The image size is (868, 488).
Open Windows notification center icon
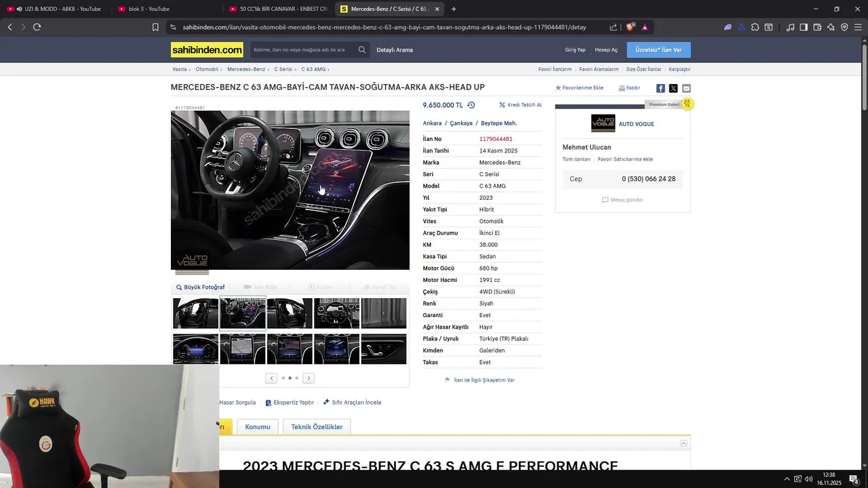tap(854, 479)
